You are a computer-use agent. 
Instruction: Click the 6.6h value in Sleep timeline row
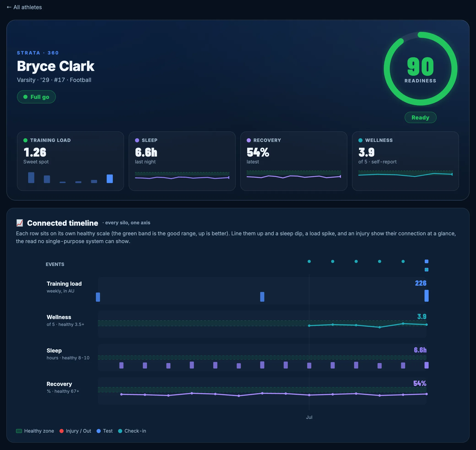click(x=420, y=350)
